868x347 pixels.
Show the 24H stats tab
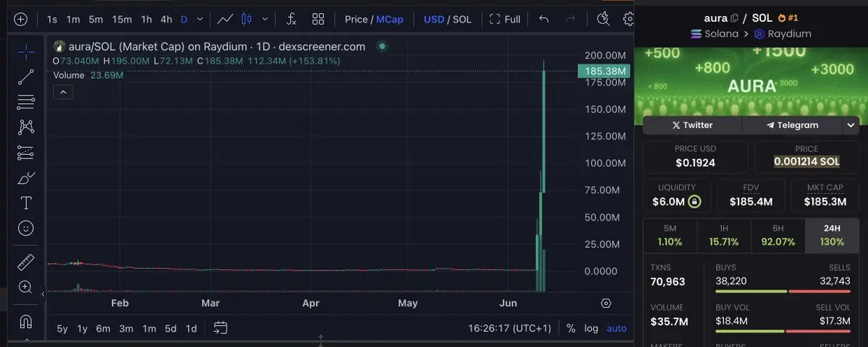(832, 236)
